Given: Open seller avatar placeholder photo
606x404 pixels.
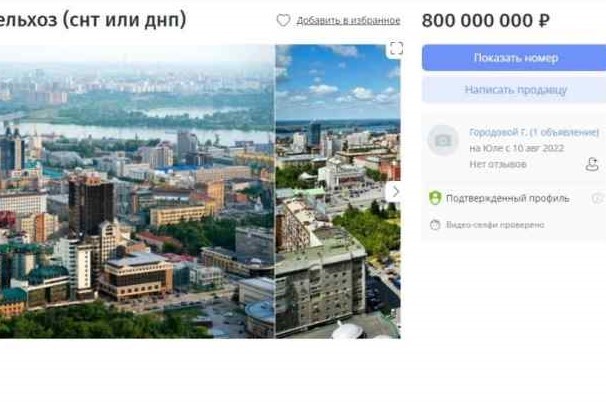Looking at the screenshot, I should 443,140.
